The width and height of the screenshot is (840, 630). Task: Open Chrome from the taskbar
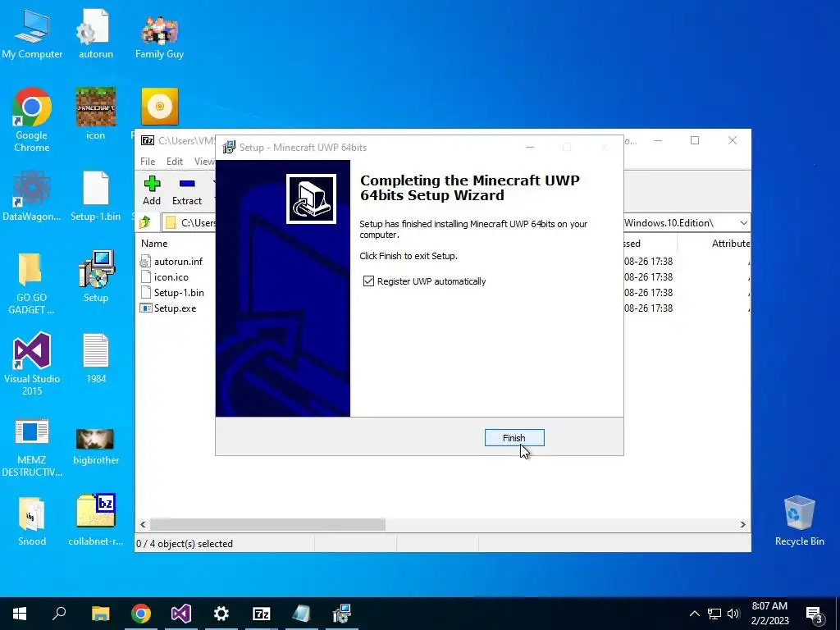point(141,614)
